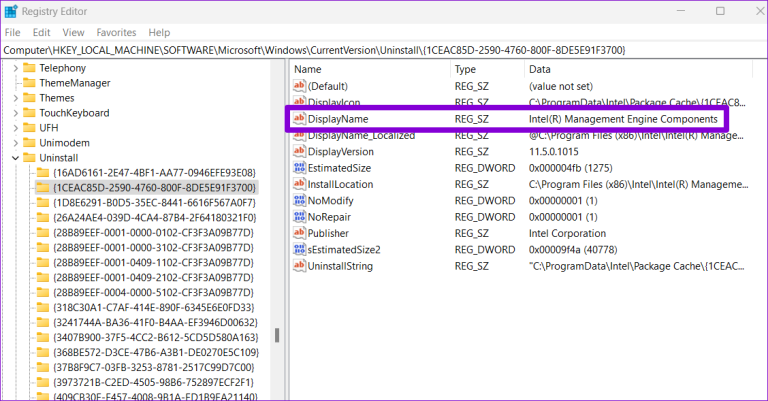
Task: Expand the Unimodem tree node
Action: [14, 143]
